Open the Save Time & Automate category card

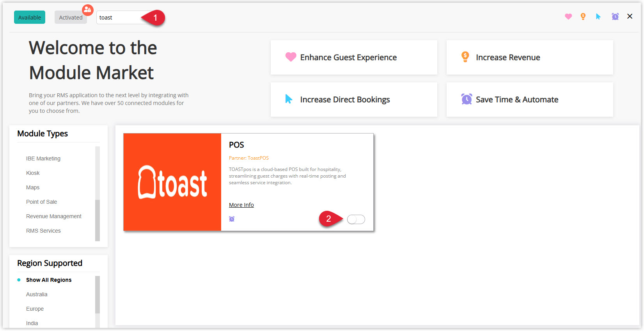pos(530,100)
